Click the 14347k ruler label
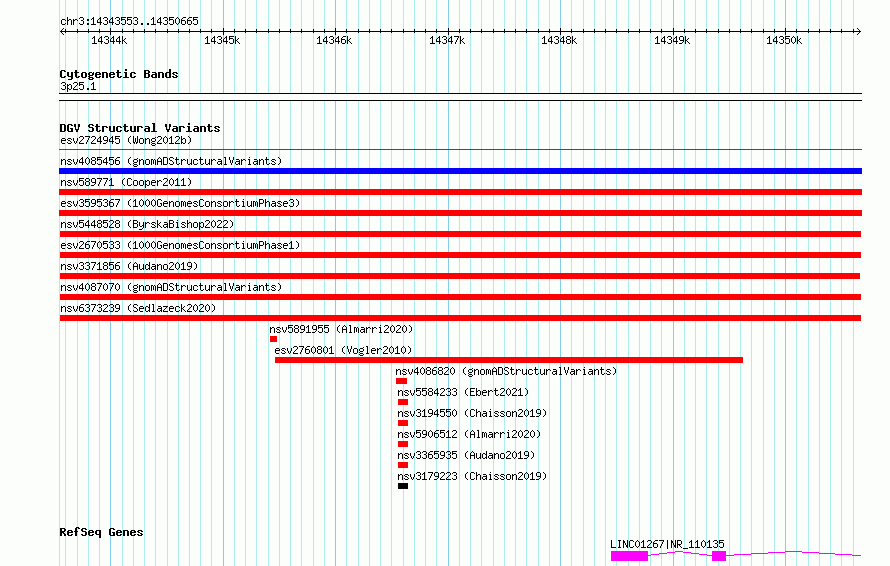This screenshot has width=890, height=566. (x=447, y=41)
